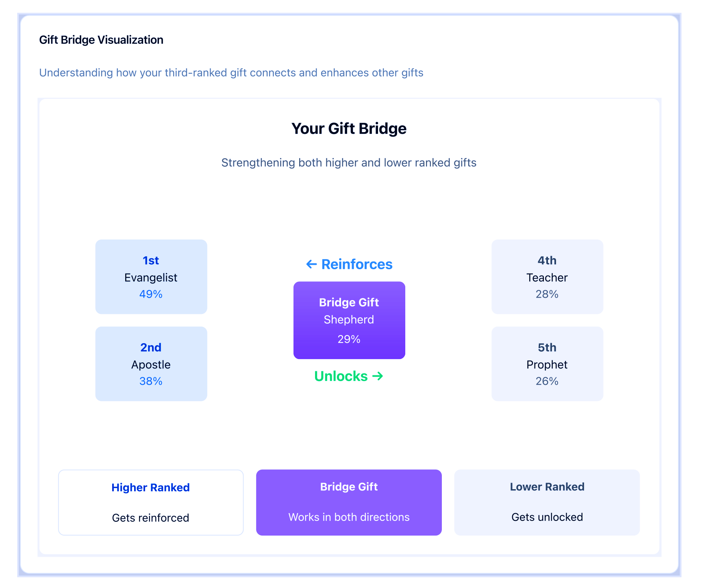Click the Unlocks label

tap(341, 376)
